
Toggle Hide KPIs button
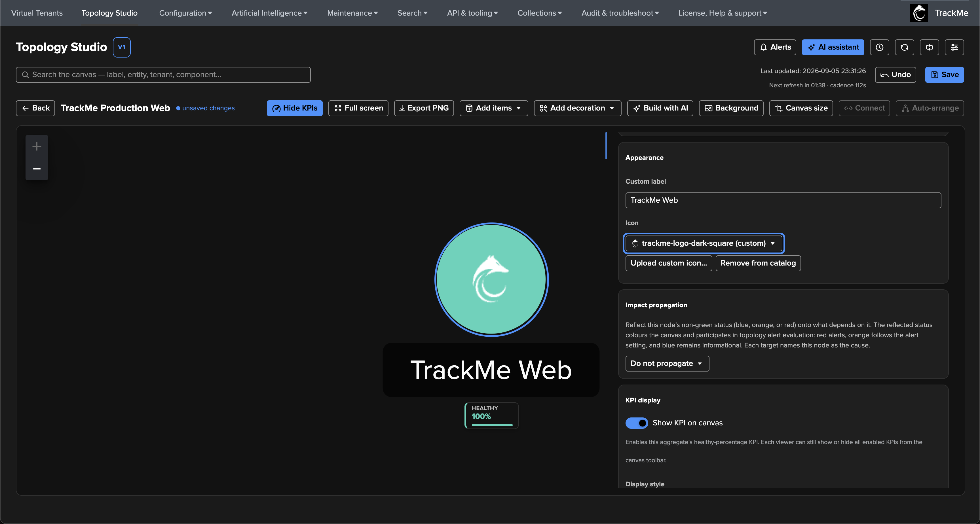[x=294, y=108]
